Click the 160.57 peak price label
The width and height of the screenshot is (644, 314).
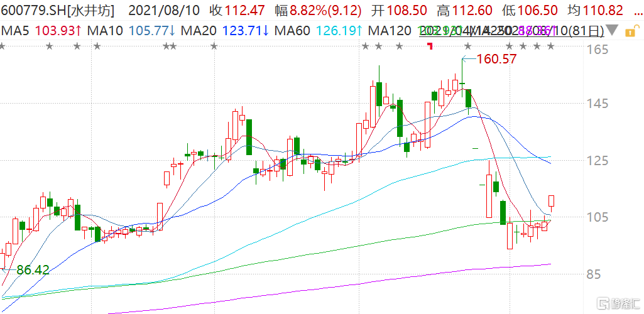pos(496,60)
